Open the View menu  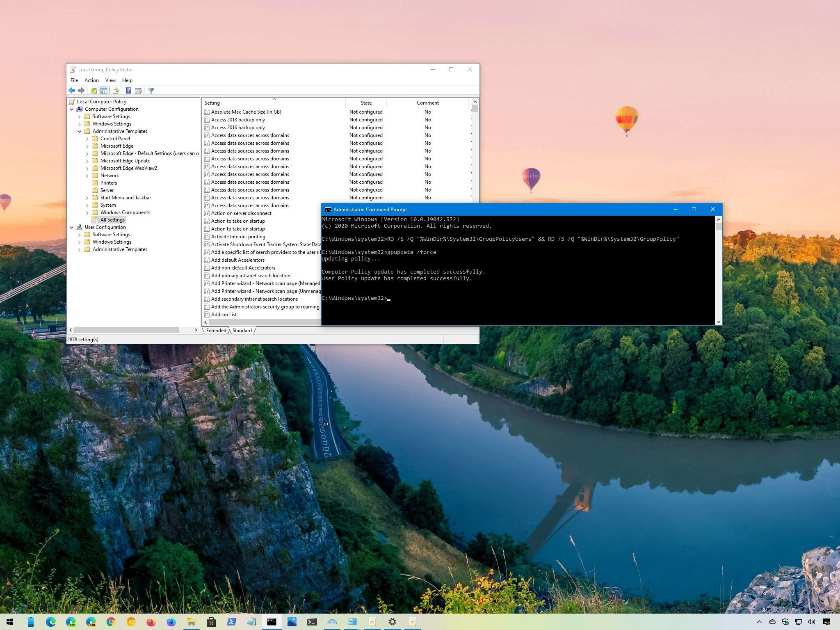tap(110, 80)
